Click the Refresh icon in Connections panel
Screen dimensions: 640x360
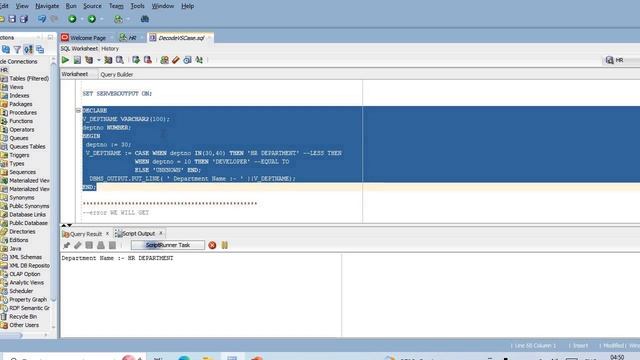click(x=6, y=49)
